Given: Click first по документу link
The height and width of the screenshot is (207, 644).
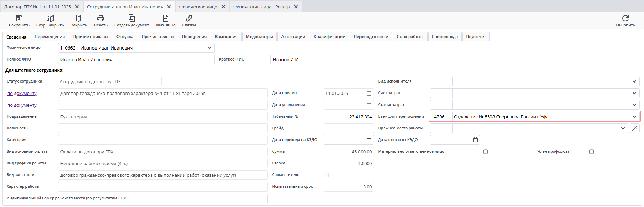Looking at the screenshot, I should tap(22, 94).
